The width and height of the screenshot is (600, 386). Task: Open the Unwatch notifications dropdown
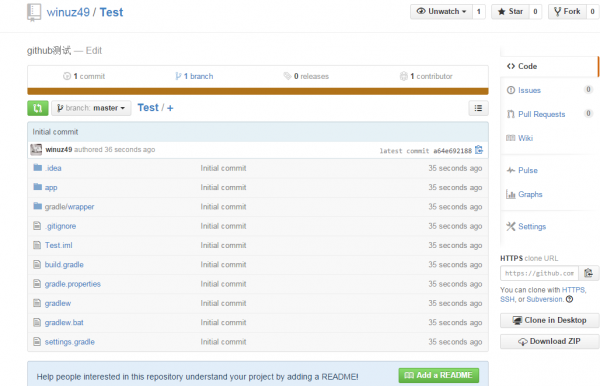[x=441, y=11]
